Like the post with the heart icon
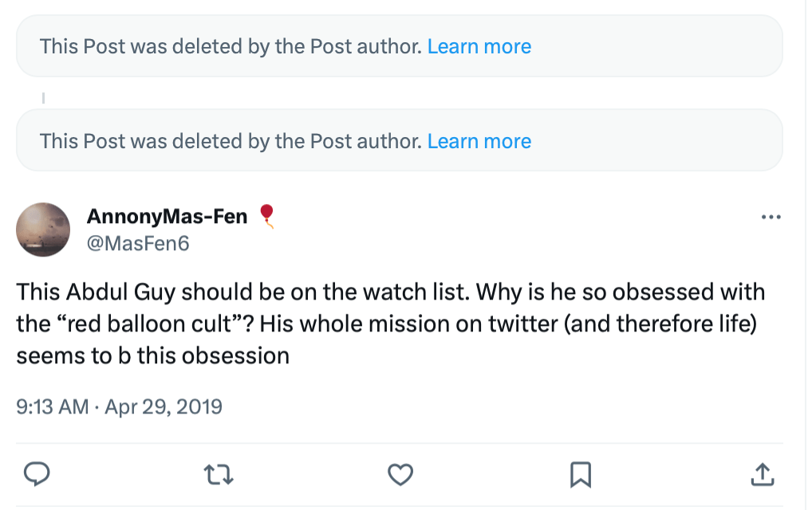The image size is (812, 510). (400, 475)
